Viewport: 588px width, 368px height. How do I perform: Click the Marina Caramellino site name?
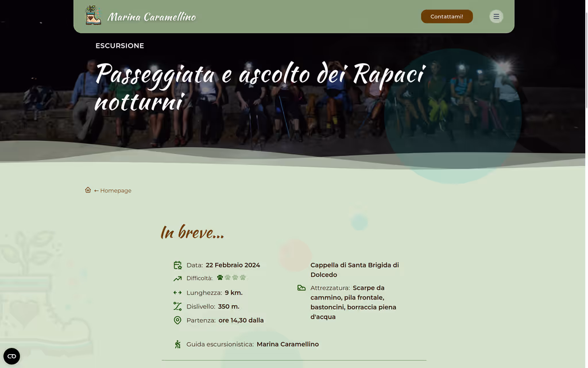pos(152,16)
